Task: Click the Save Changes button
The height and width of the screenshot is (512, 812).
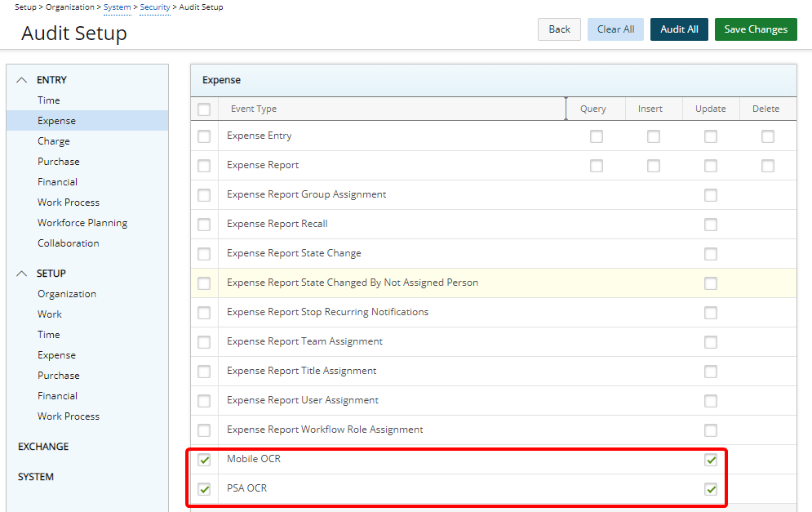Action: click(756, 29)
